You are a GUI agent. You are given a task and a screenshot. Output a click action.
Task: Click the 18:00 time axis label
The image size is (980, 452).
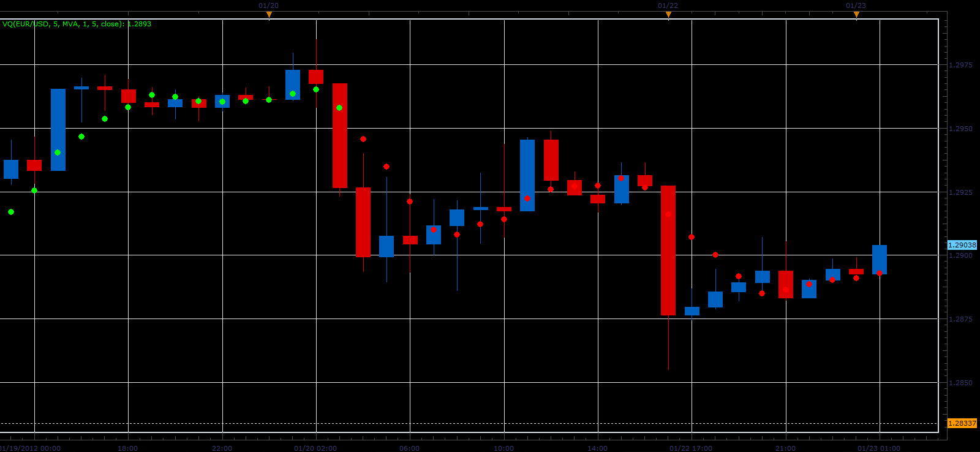pos(128,448)
